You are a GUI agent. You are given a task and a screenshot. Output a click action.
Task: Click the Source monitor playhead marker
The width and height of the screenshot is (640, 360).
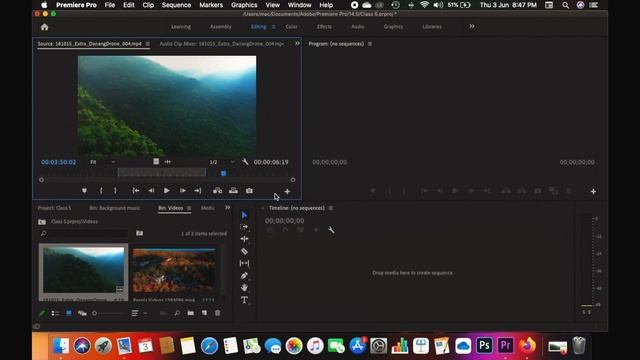[x=223, y=173]
